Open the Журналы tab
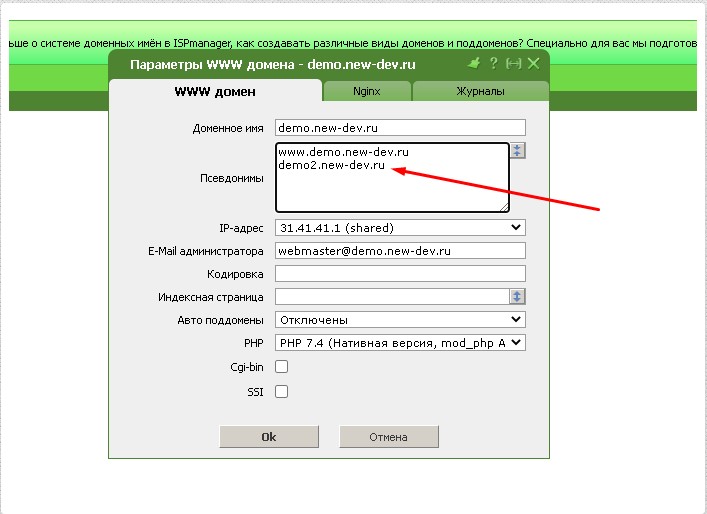 coord(480,91)
